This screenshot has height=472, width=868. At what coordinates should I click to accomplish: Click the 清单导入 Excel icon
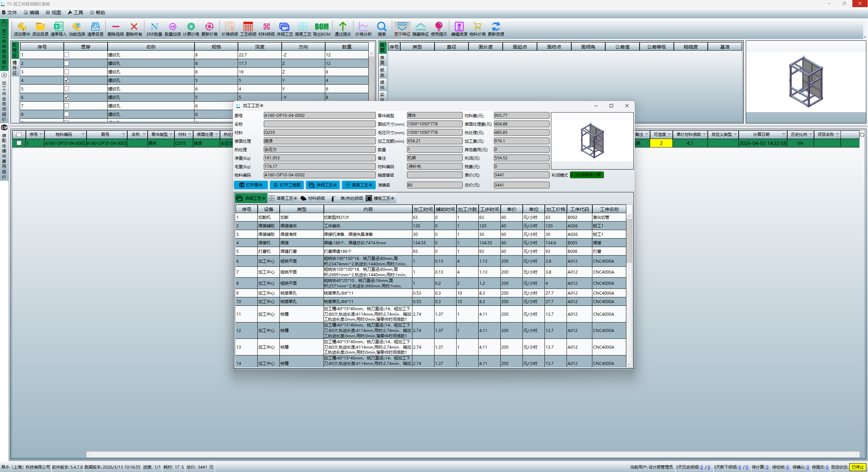tap(58, 27)
